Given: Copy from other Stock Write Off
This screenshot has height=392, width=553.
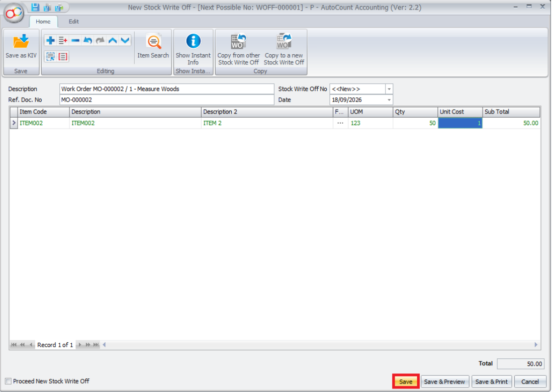Looking at the screenshot, I should pyautogui.click(x=238, y=49).
